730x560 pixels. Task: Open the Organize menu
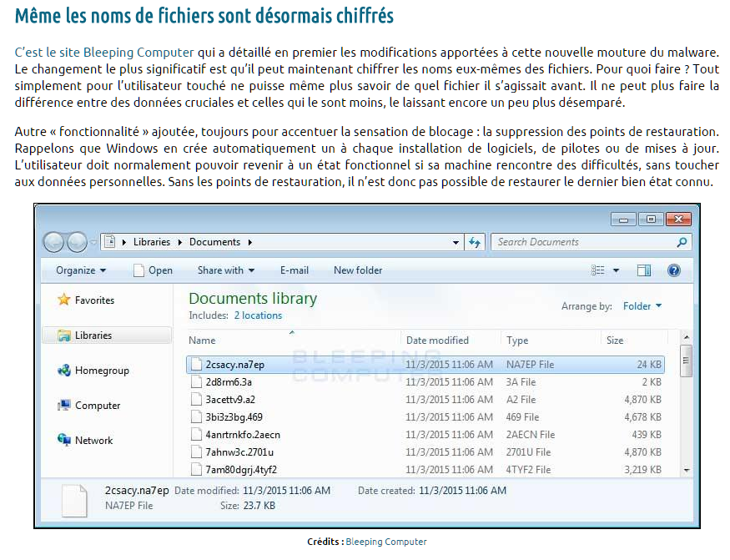tap(81, 270)
